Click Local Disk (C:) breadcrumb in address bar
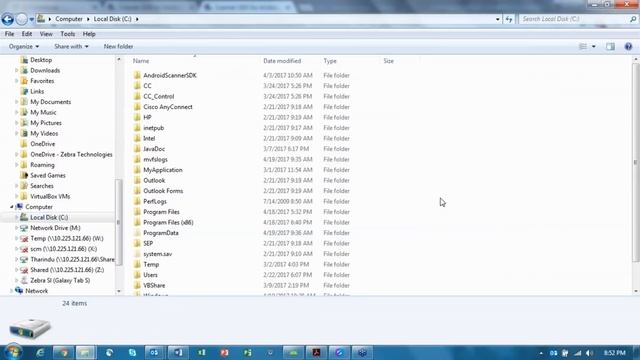This screenshot has height=360, width=640. [x=112, y=19]
